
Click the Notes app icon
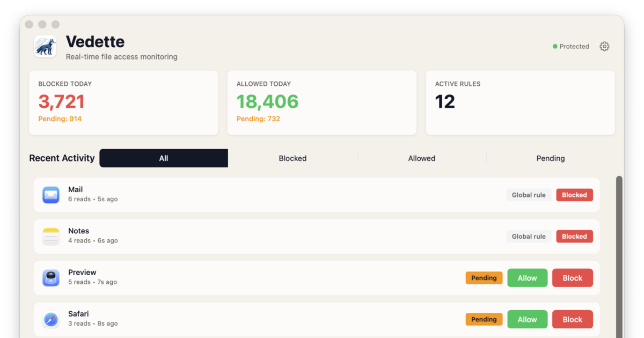tap(51, 236)
